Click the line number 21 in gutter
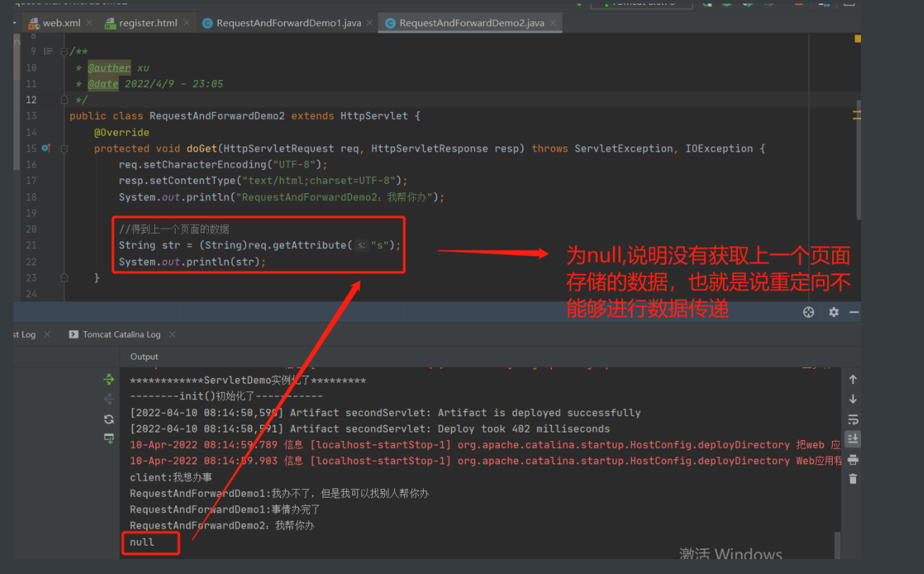Screen dimensions: 924x574 [x=31, y=246]
